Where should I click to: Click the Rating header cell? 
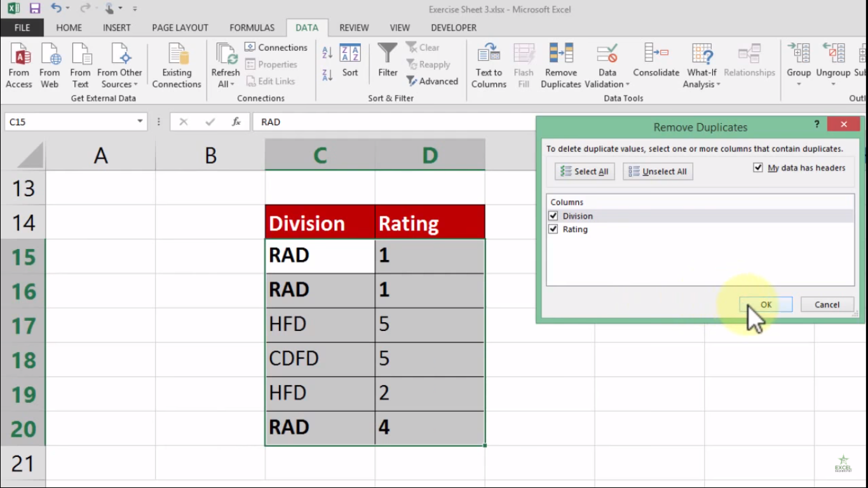tap(430, 223)
